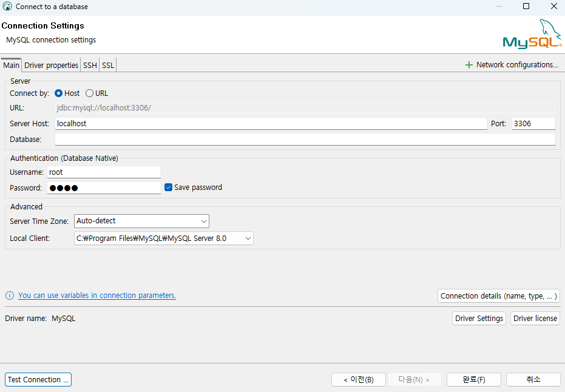Click the "Connection Settings" heading
The width and height of the screenshot is (565, 392).
(x=42, y=25)
